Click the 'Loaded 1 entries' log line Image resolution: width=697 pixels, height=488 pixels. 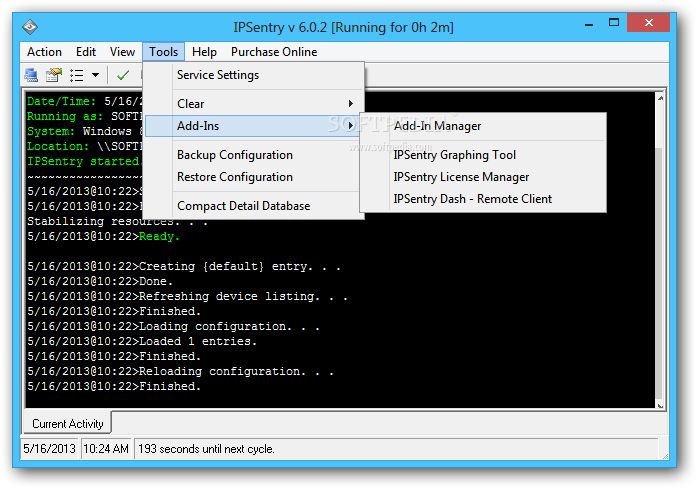pos(142,342)
